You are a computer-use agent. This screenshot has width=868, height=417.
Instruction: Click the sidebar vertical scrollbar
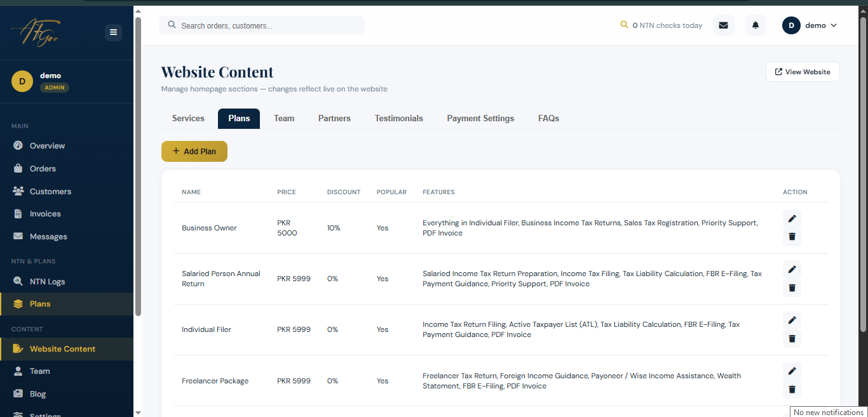(x=138, y=166)
